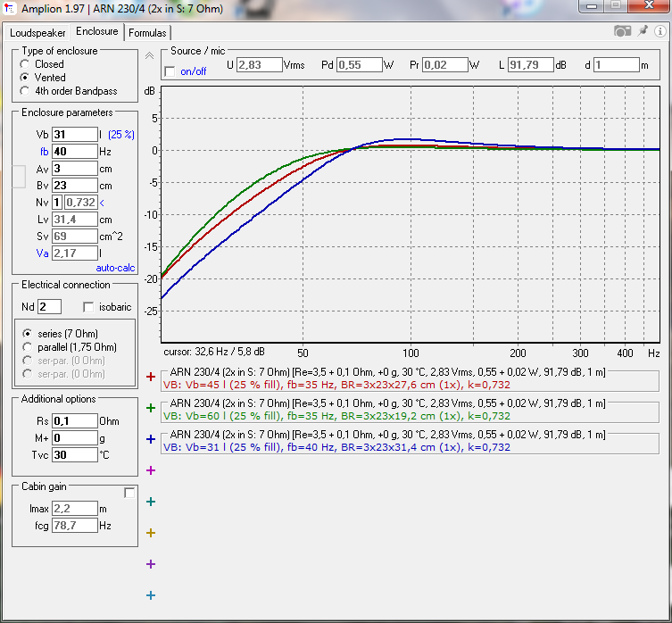Click the Pr power field showing 0,02
The width and height of the screenshot is (672, 623).
(445, 65)
